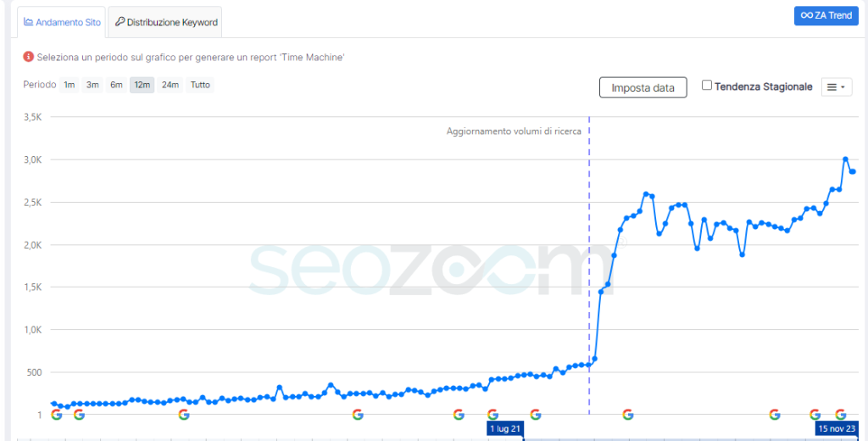Viewport: 868px width, 441px height.
Task: Open the Andamento Sito tab
Action: [x=61, y=22]
